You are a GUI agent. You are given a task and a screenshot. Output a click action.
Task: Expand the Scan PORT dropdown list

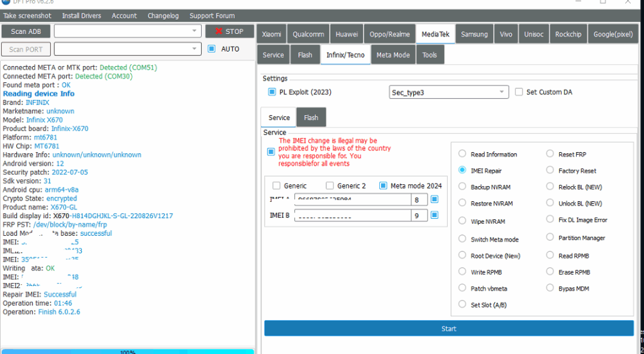click(x=194, y=49)
